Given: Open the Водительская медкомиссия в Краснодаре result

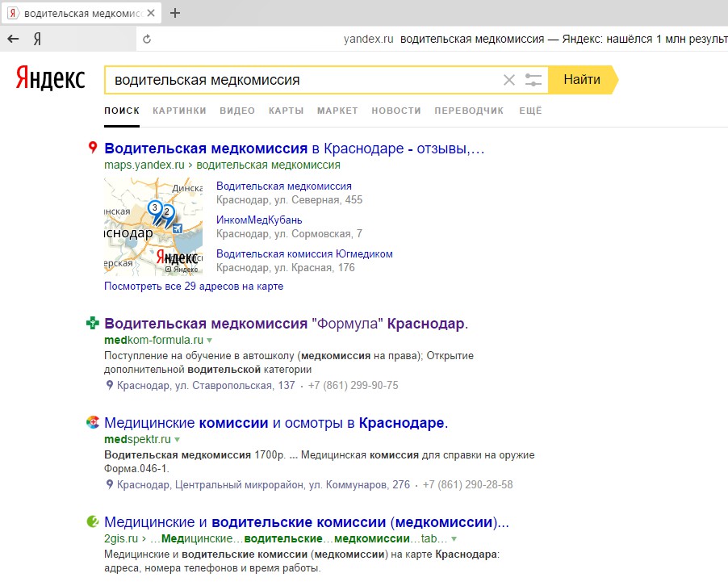Looking at the screenshot, I should point(295,149).
